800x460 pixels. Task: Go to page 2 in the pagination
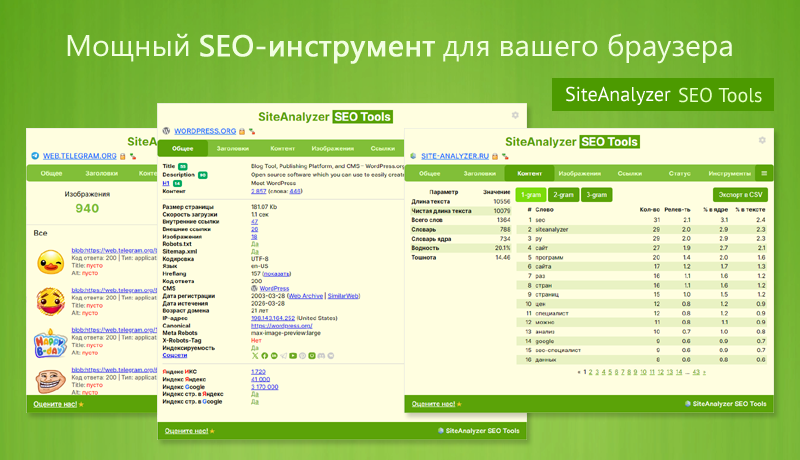click(591, 372)
